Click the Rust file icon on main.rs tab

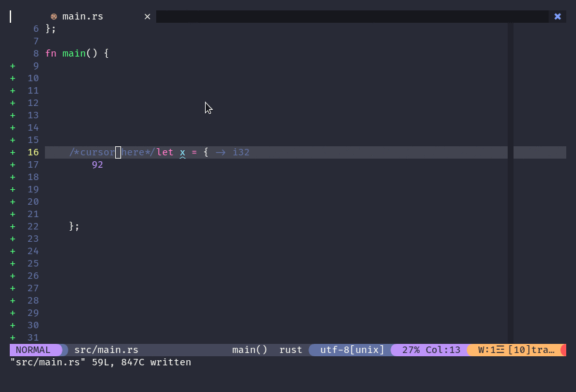point(53,16)
